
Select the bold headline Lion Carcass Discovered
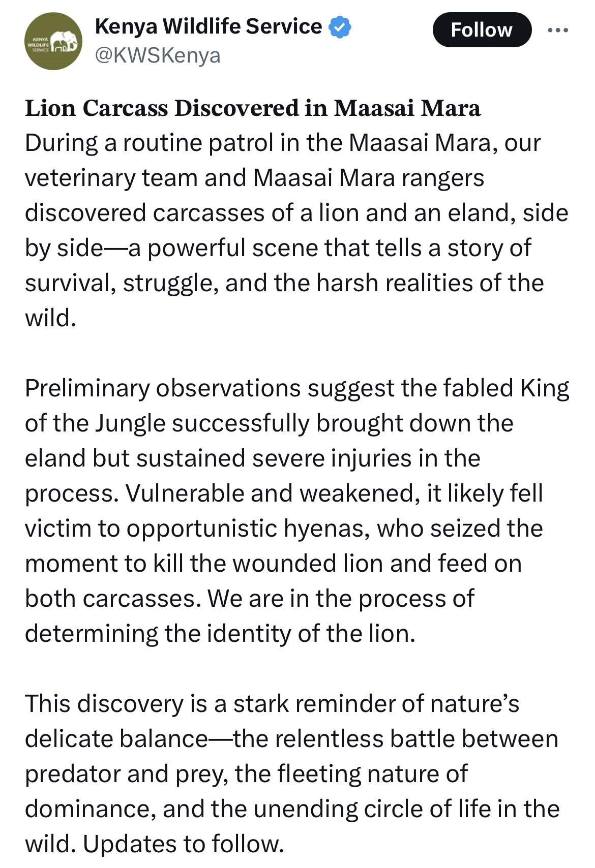(253, 108)
